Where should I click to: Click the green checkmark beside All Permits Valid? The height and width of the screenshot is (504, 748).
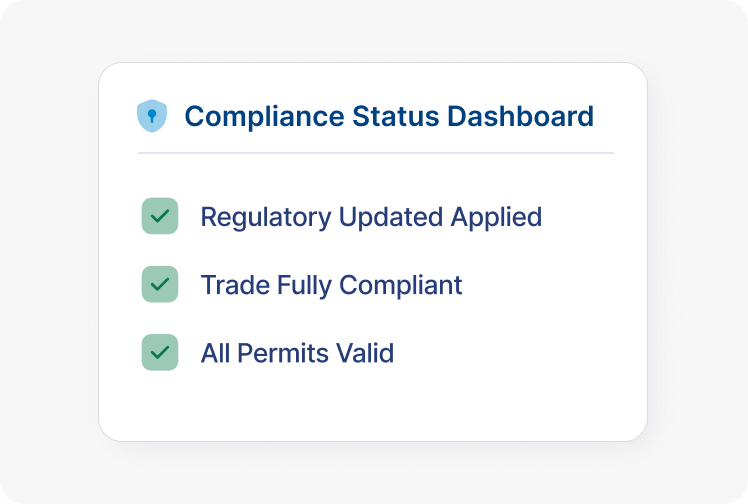(160, 352)
